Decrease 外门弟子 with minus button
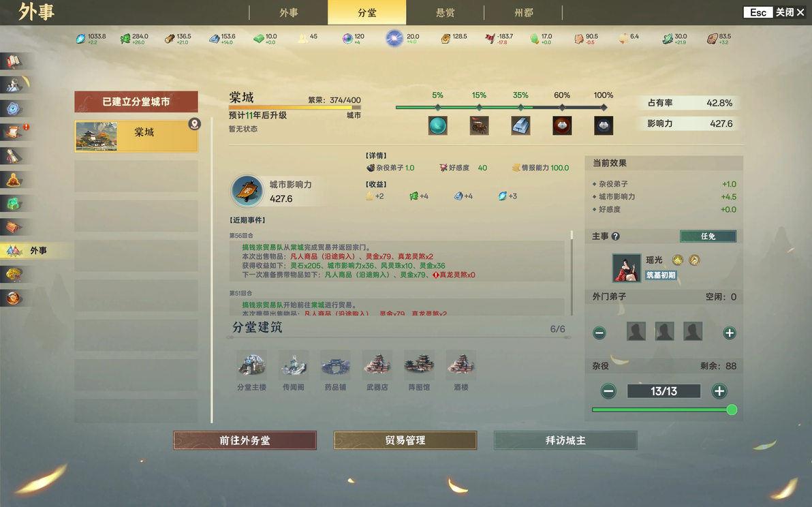The width and height of the screenshot is (812, 507). [599, 333]
